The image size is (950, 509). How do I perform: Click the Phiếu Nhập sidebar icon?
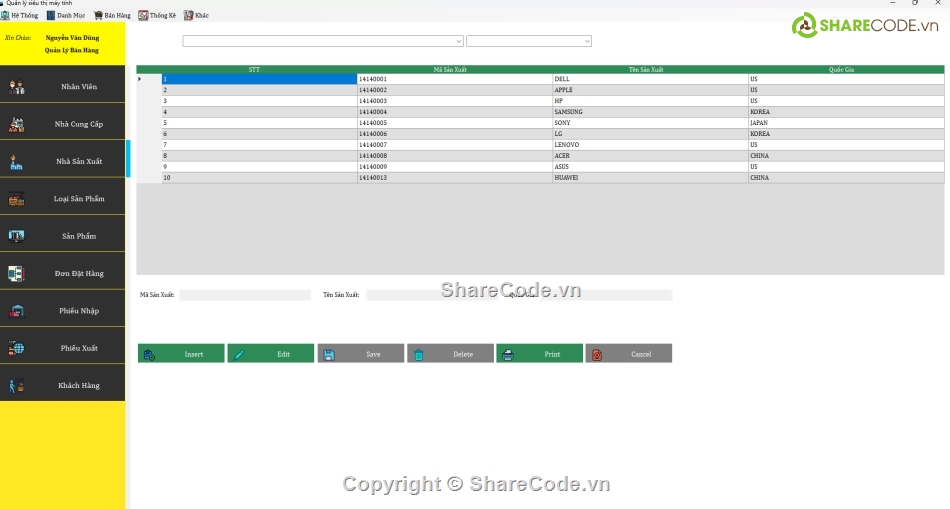point(17,311)
